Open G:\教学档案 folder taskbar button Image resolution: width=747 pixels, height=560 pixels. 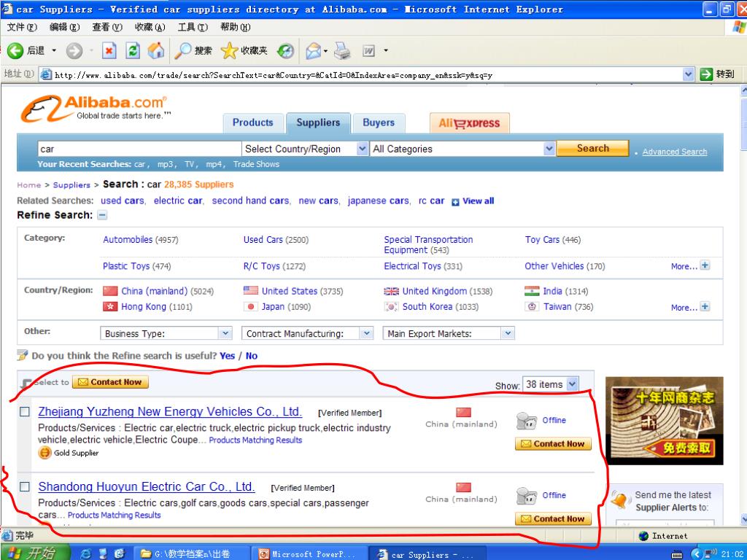coord(190,554)
